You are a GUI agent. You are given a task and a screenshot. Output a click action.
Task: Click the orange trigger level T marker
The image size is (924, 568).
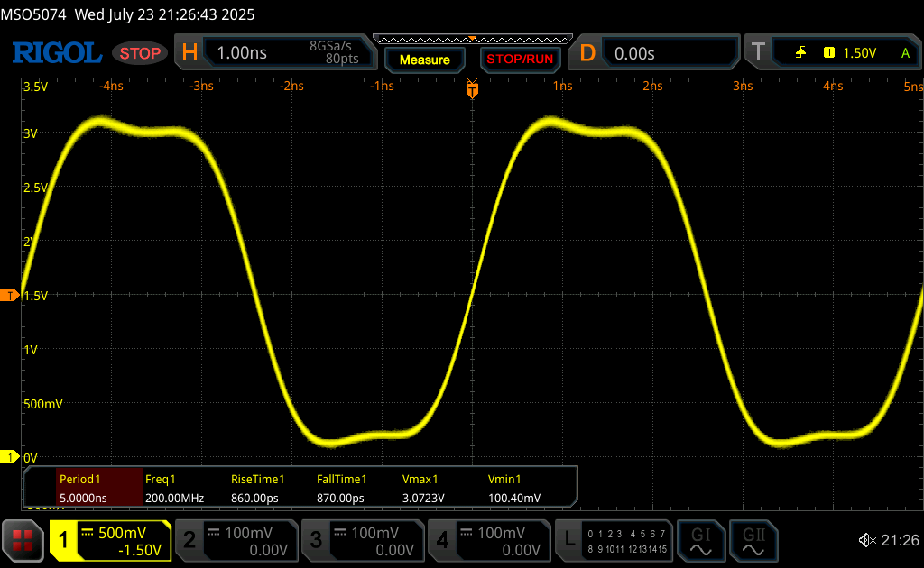tap(10, 295)
